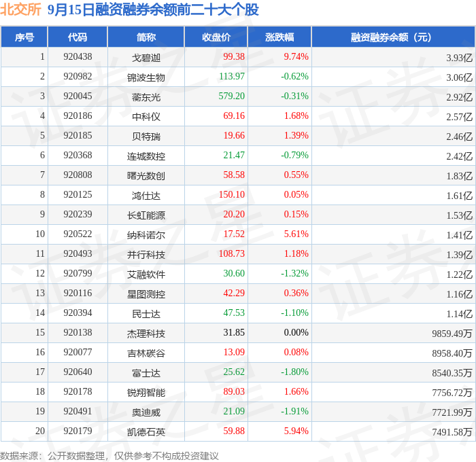Viewport: 476px width, 462px height.
Task: Click stock code 920179 for 凯德石英
Action: tap(78, 431)
